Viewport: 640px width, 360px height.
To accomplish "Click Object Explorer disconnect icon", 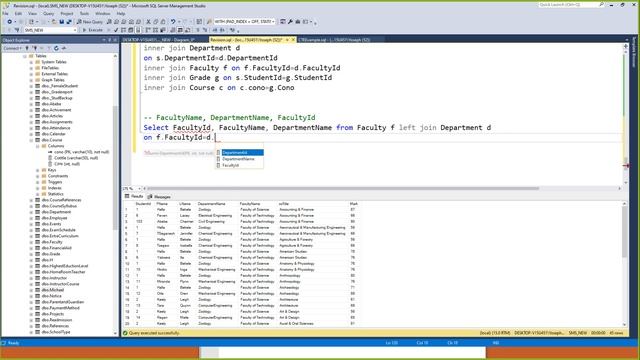I will pyautogui.click(x=35, y=48).
